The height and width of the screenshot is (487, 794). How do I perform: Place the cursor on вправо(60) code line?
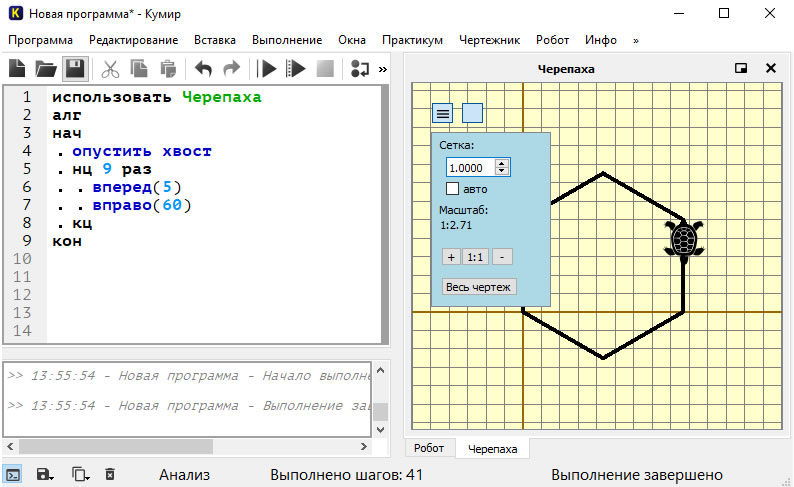[142, 205]
